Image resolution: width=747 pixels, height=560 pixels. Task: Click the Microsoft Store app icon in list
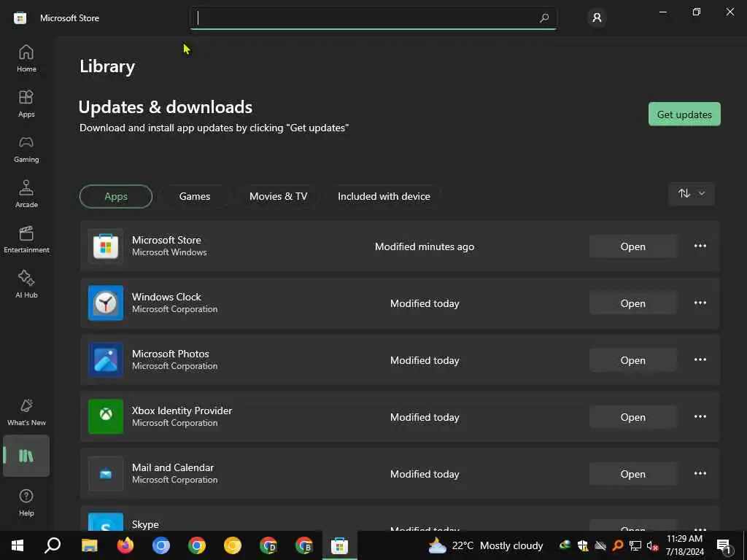[106, 246]
